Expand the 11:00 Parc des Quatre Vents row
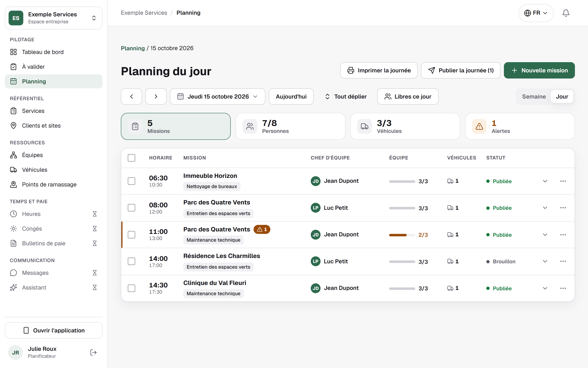This screenshot has height=368, width=588. coord(545,235)
